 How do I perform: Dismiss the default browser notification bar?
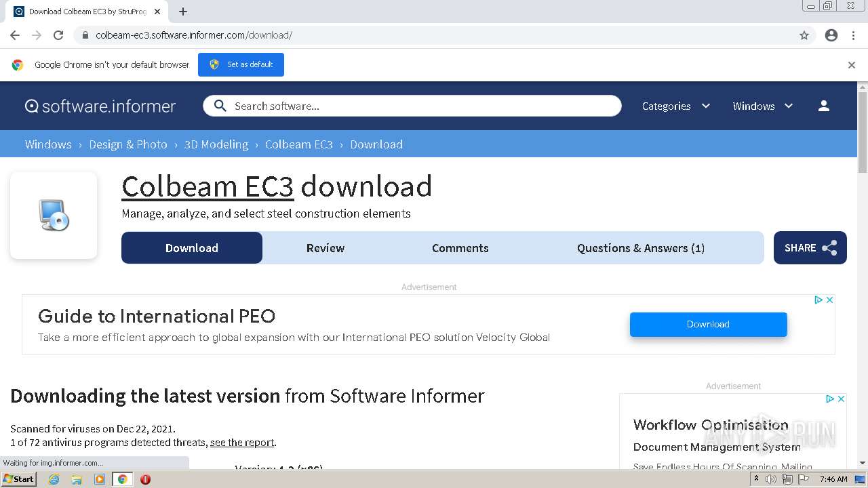point(852,65)
